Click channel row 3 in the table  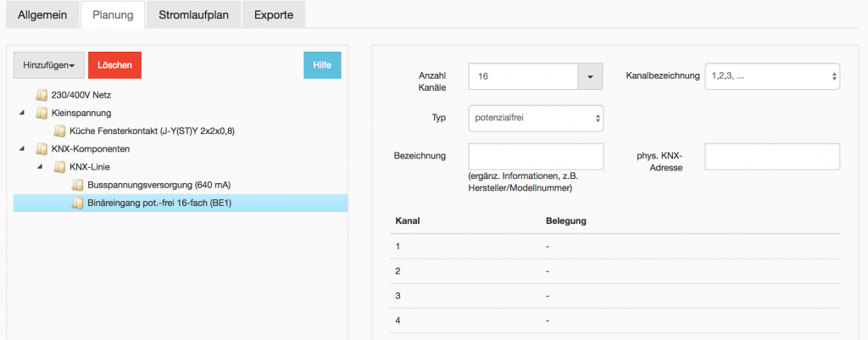coord(615,296)
